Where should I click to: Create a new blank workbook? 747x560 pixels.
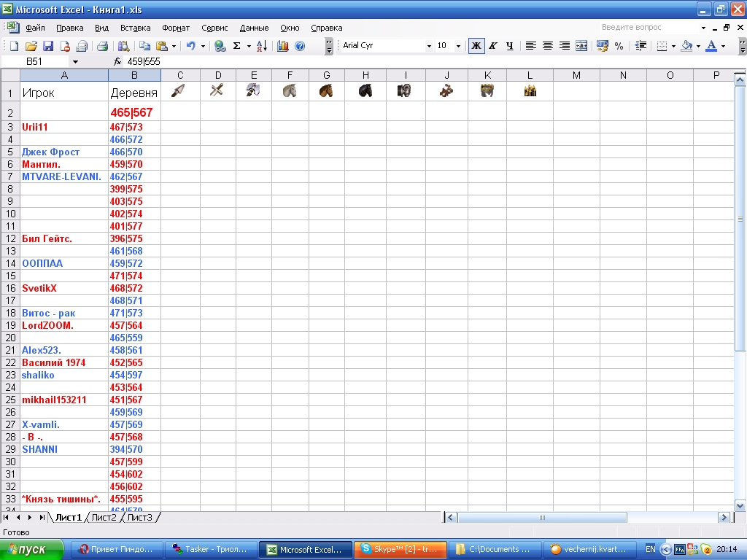15,46
